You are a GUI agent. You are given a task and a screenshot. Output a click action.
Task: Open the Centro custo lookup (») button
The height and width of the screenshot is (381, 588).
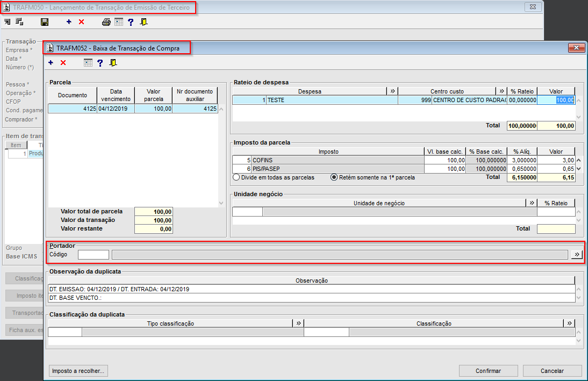tap(501, 91)
